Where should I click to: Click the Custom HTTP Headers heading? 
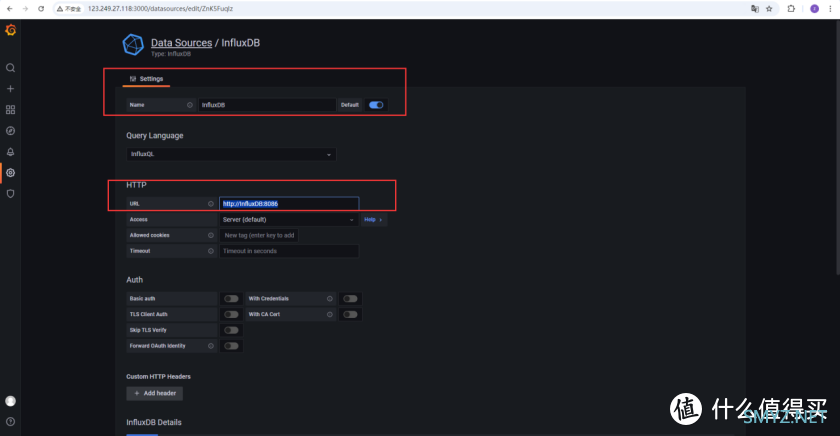(x=158, y=377)
